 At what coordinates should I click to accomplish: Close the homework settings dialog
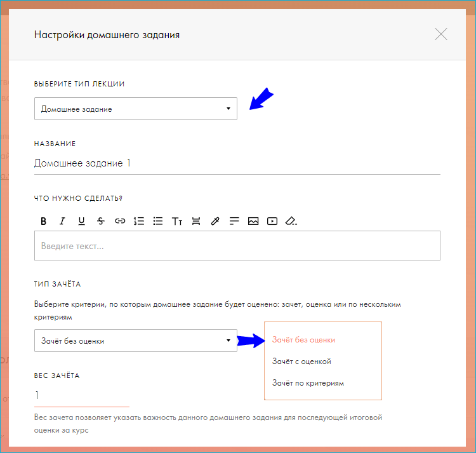(441, 34)
